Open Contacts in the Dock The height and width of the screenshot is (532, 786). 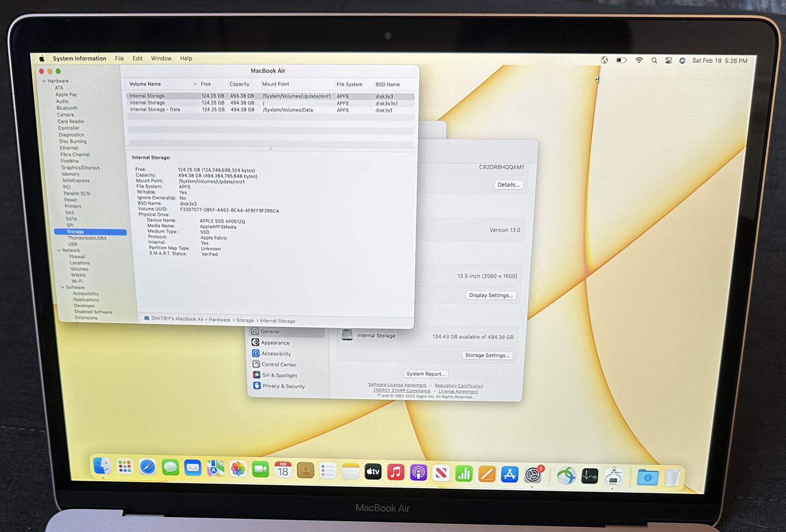[x=305, y=470]
